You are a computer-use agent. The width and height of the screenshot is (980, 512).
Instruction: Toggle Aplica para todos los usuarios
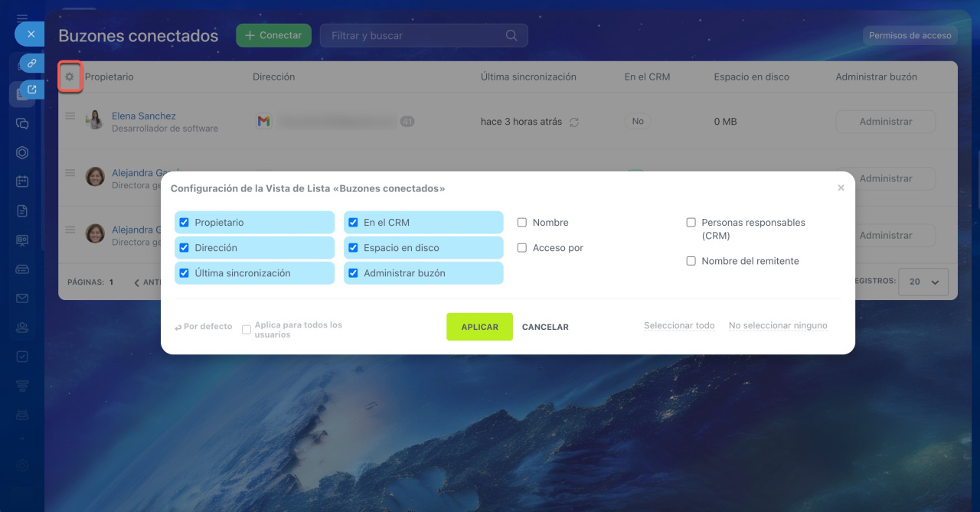tap(247, 330)
